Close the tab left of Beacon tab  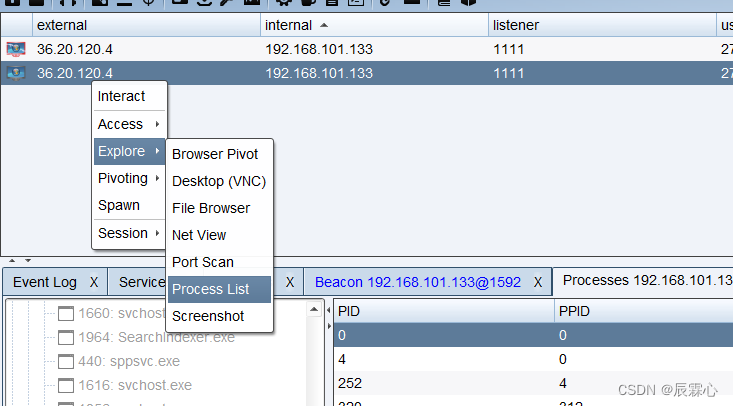[290, 282]
